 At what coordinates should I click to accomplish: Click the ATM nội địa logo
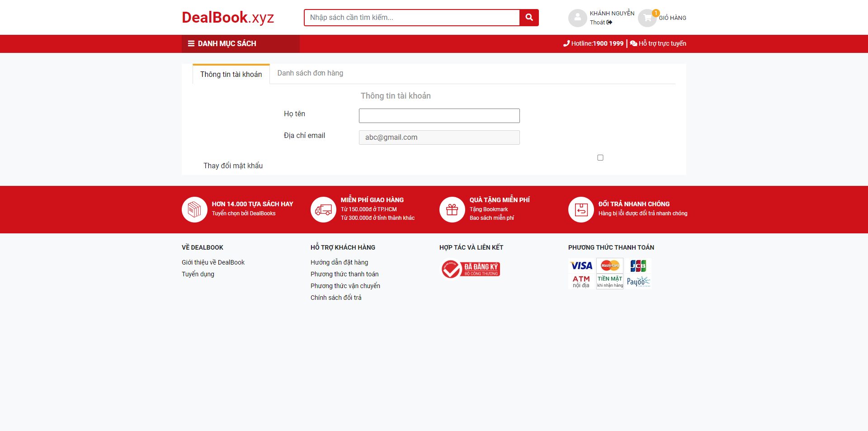point(581,282)
